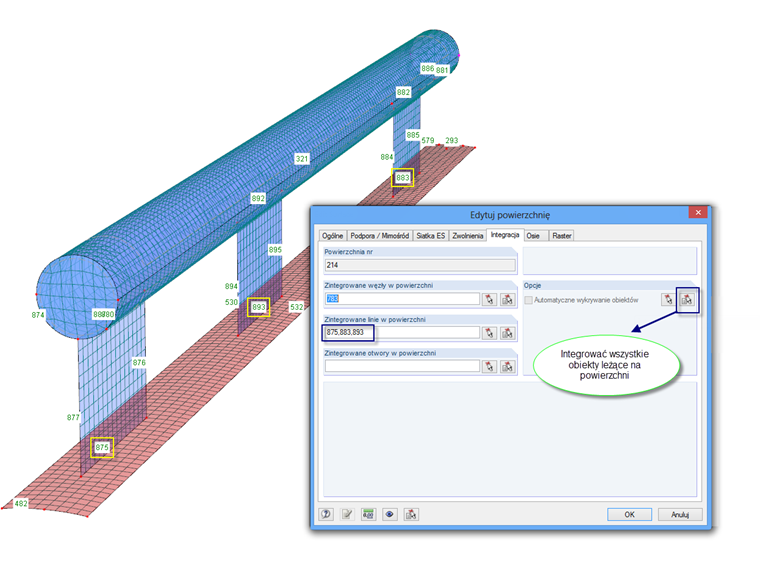Click label 482 at the plate corner
Image resolution: width=760 pixels, height=570 pixels.
click(21, 504)
